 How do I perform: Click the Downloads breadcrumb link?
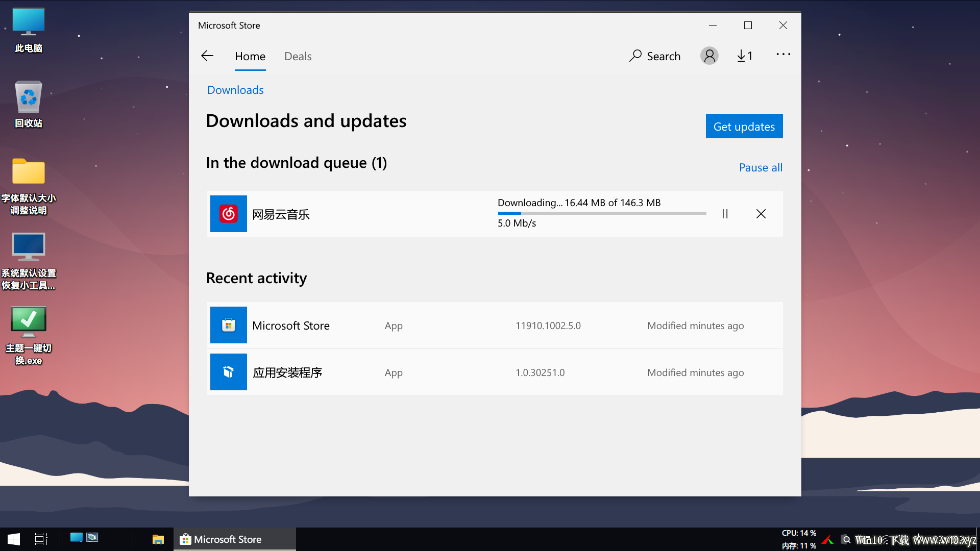[x=235, y=90]
